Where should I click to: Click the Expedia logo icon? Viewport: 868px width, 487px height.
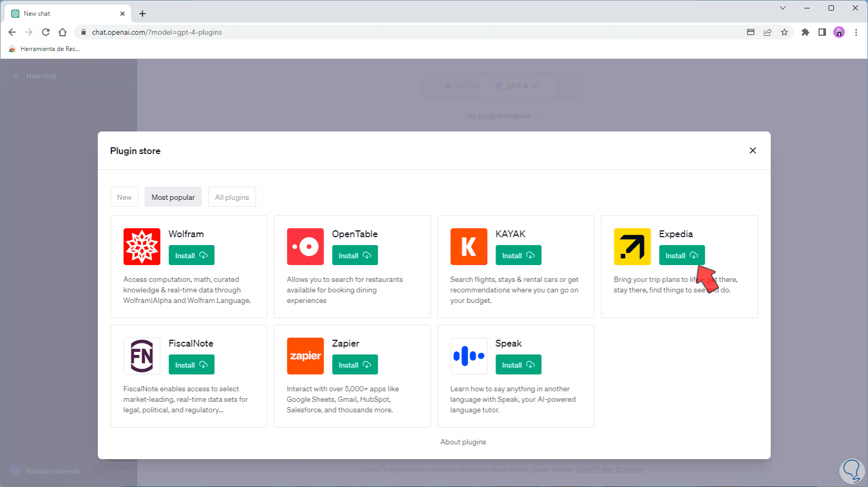pos(632,247)
